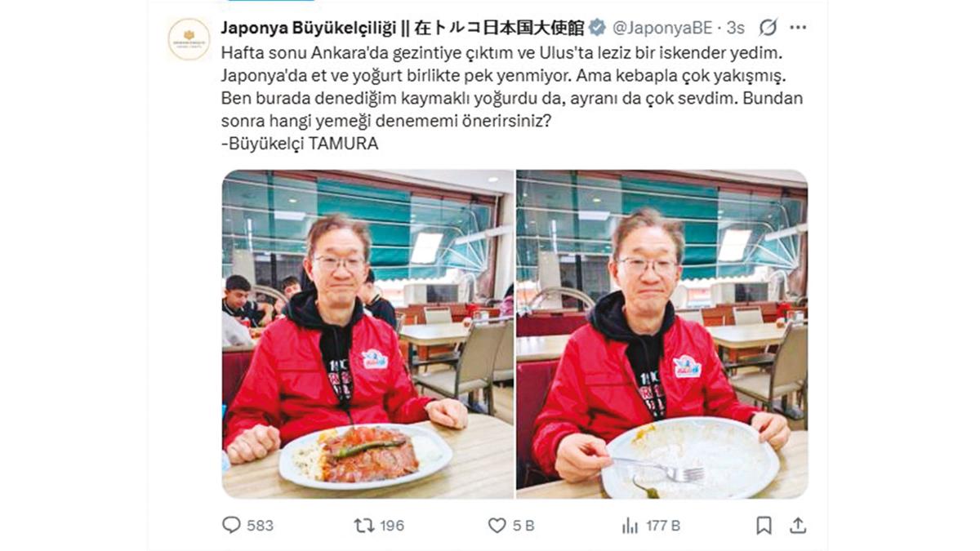Click the retweet arrows icon
Image resolution: width=980 pixels, height=551 pixels.
pyautogui.click(x=364, y=525)
